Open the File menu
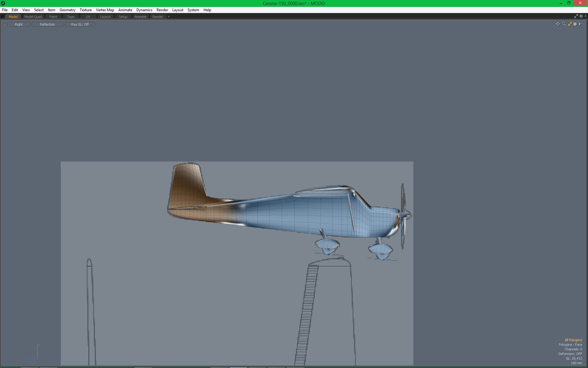Viewport: 588px width, 368px height. (x=5, y=10)
